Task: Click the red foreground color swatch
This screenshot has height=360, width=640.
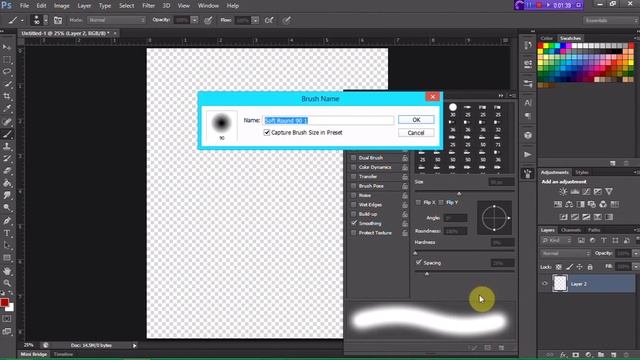Action: click(4, 302)
